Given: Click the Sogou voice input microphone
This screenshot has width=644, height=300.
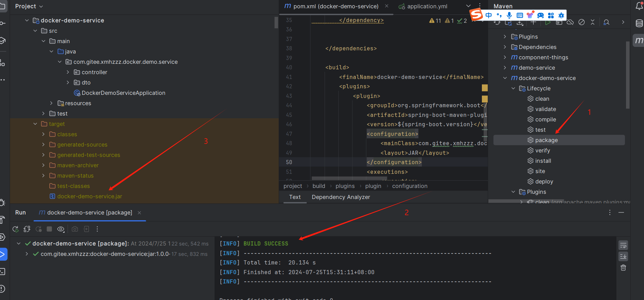Looking at the screenshot, I should click(x=509, y=15).
